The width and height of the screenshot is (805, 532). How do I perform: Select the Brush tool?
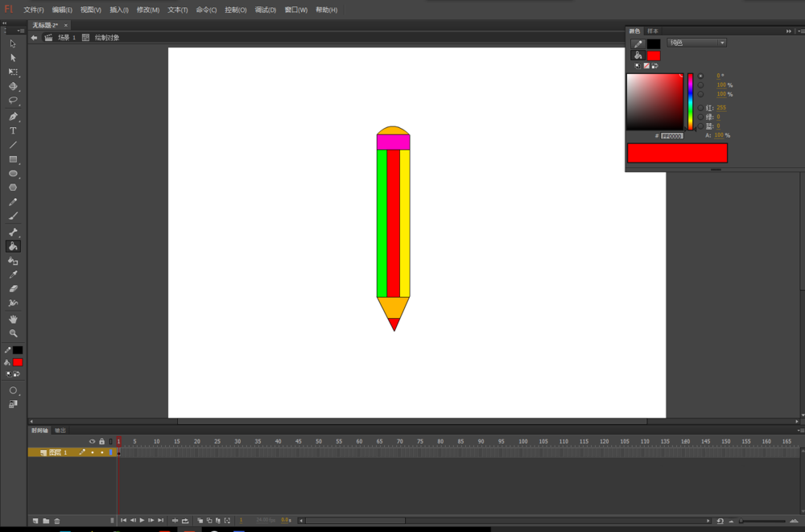(x=13, y=217)
